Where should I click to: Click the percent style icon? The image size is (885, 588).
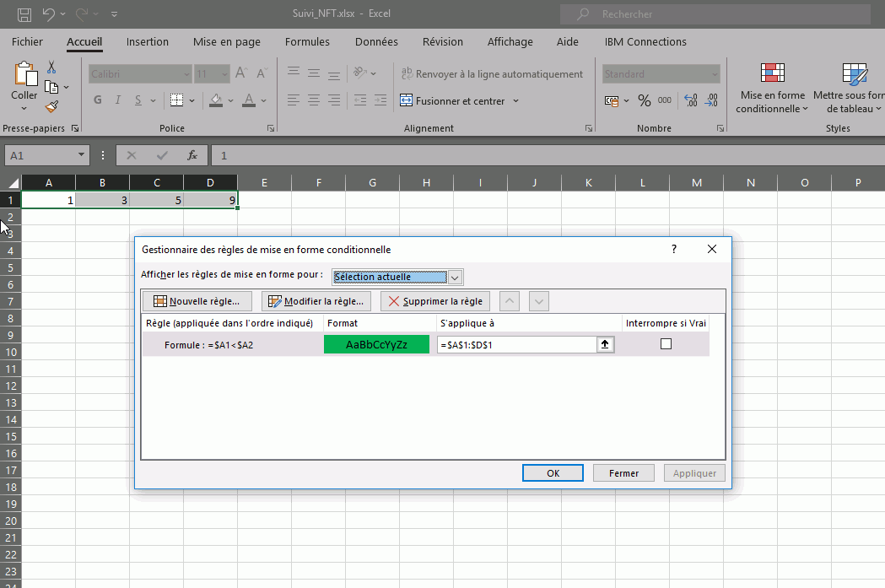pos(644,100)
